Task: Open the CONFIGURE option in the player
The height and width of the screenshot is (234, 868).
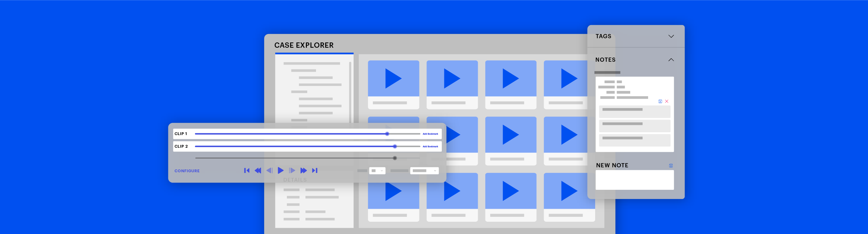Action: (x=187, y=171)
